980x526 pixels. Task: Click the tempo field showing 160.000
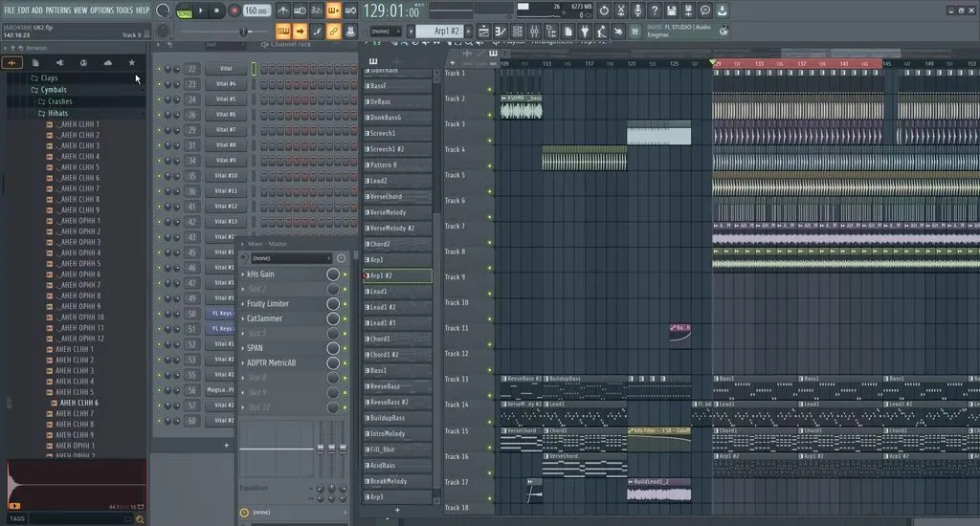pos(256,11)
